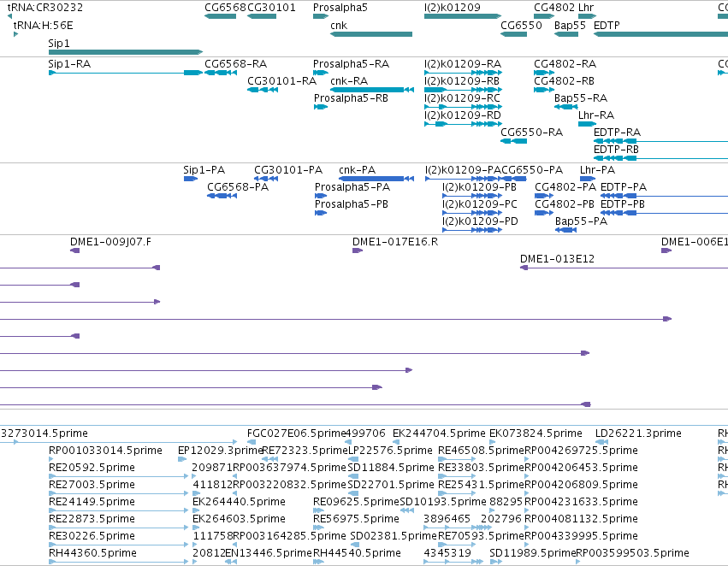Click the DME1-017E16.R BAC end label
The image size is (728, 566).
[x=395, y=242]
